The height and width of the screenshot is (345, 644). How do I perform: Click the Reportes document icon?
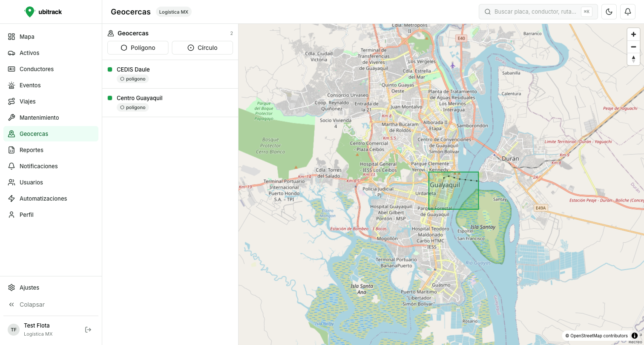pos(11,150)
